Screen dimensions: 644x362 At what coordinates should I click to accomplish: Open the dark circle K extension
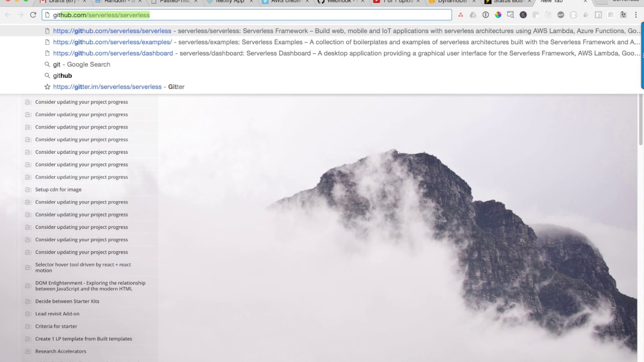[x=523, y=15]
